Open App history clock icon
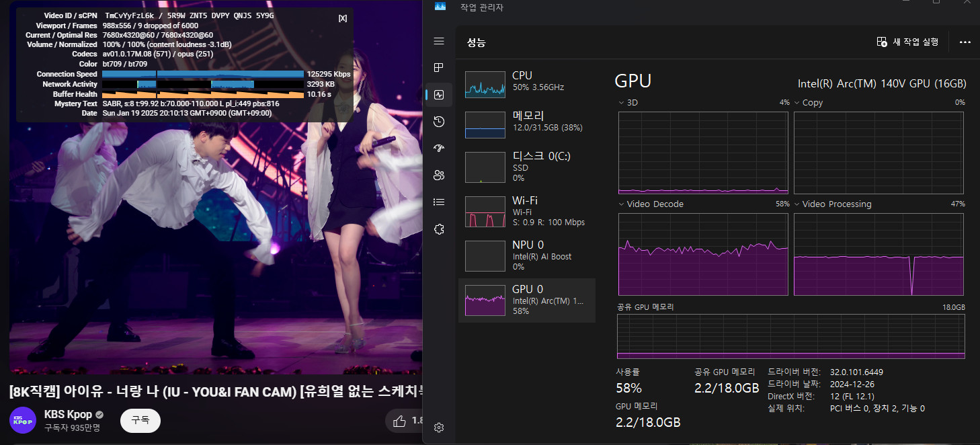Viewport: 980px width, 445px height. [x=439, y=122]
